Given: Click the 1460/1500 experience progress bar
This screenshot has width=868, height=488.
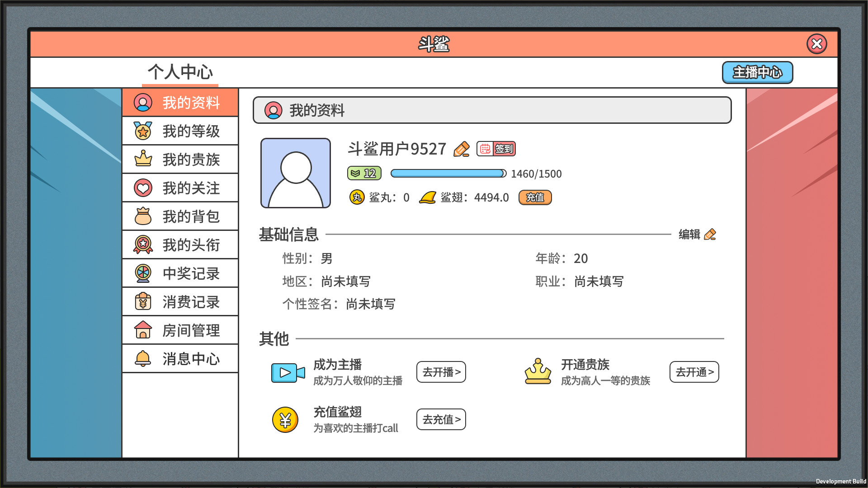Looking at the screenshot, I should [x=448, y=173].
